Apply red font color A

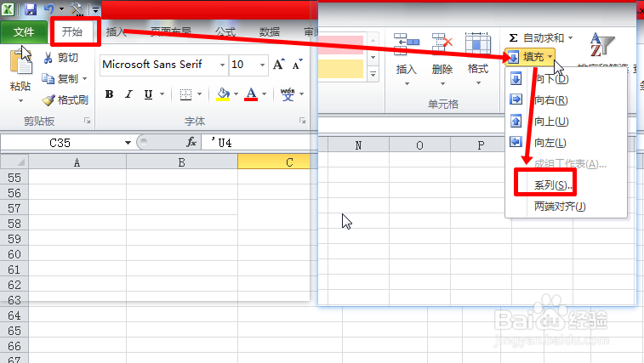pos(251,94)
